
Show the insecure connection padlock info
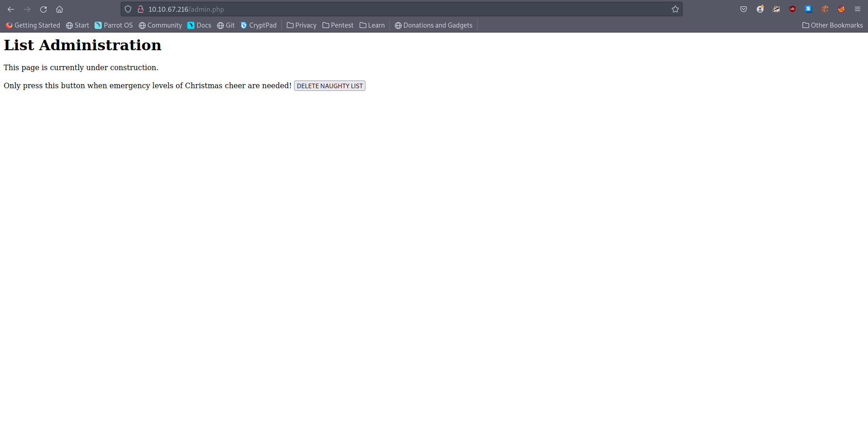(141, 9)
